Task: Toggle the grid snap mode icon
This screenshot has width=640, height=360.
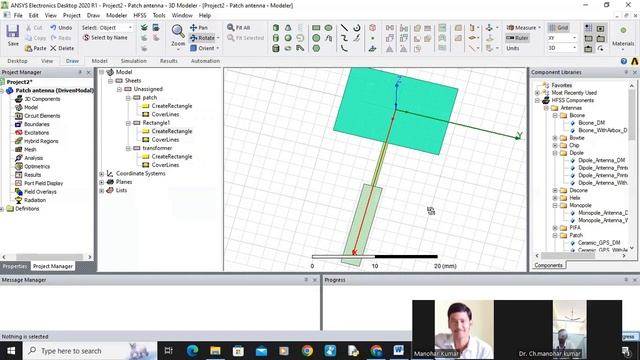Action: coord(588,28)
